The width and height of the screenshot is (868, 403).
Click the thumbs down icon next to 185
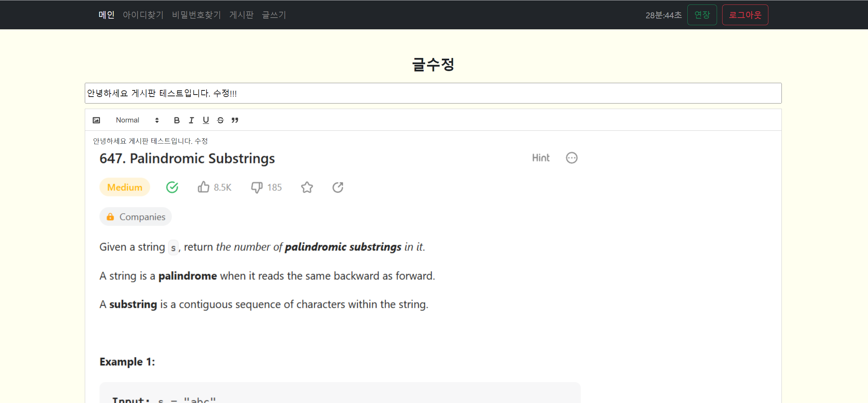(x=257, y=187)
